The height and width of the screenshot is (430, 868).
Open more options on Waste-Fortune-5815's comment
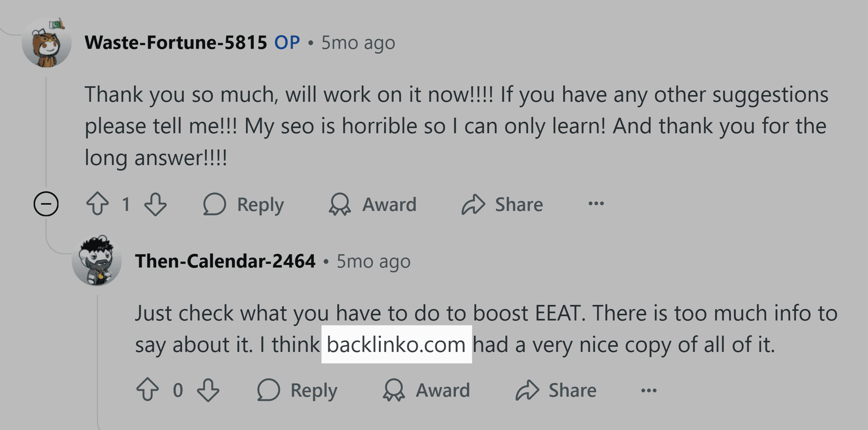point(596,204)
